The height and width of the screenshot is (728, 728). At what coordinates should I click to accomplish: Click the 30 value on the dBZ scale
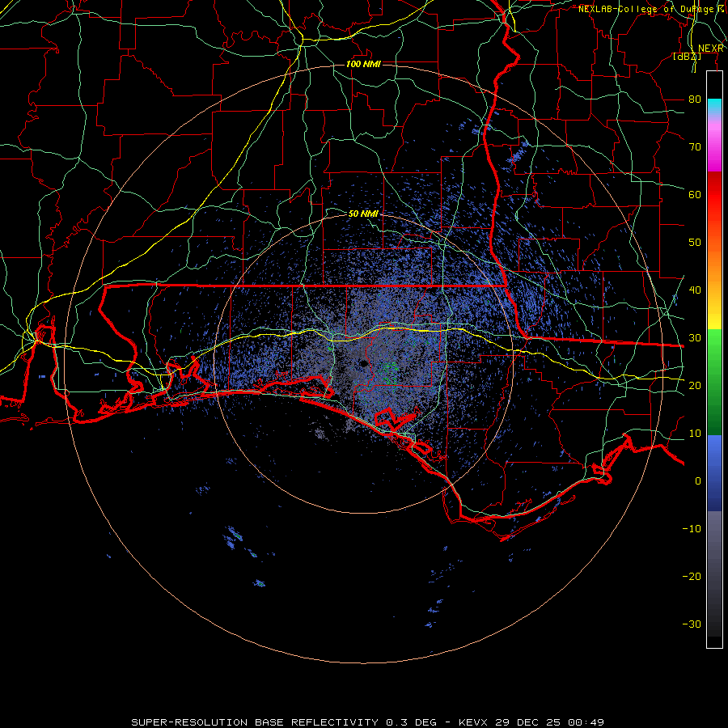click(695, 338)
